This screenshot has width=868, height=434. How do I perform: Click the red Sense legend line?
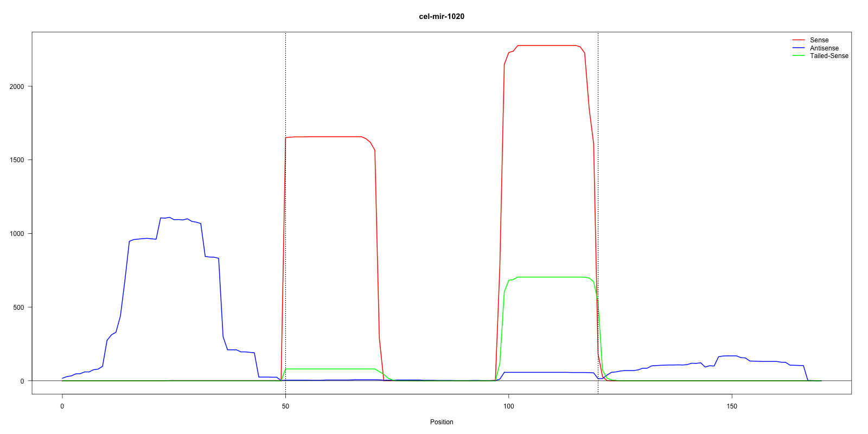pyautogui.click(x=798, y=40)
